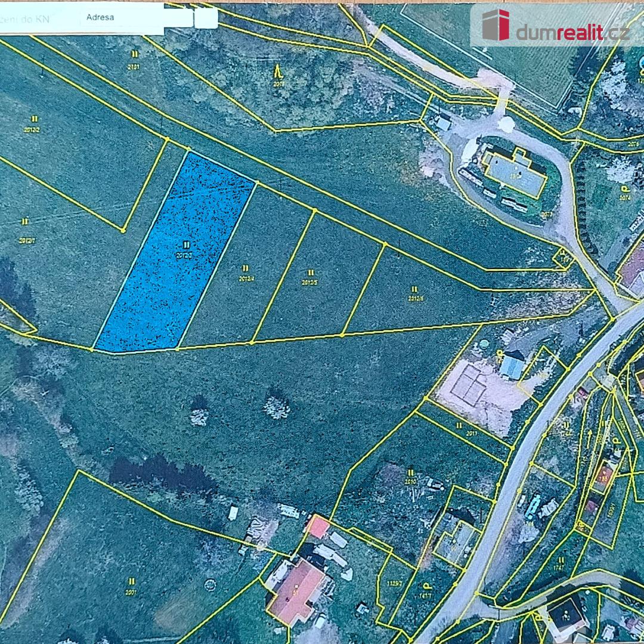This screenshot has width=644, height=644.
Task: Click the yellow-outlined building inside oval driveway
Action: [514, 172]
